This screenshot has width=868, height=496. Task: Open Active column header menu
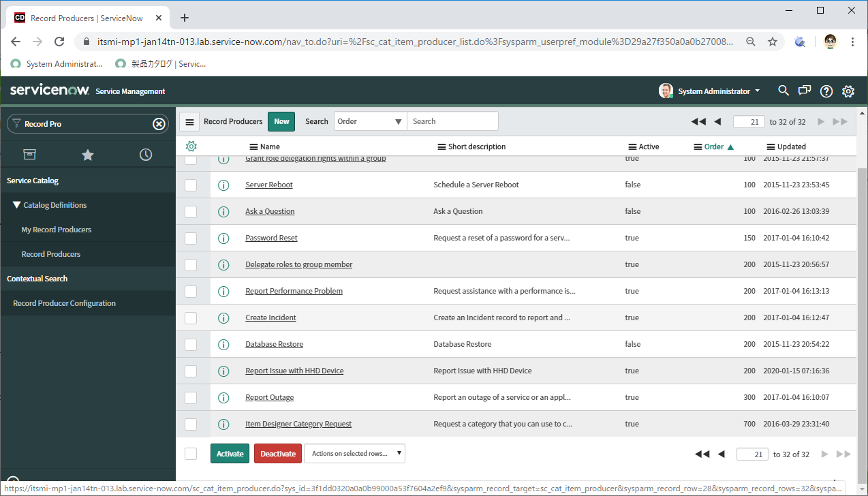click(632, 146)
